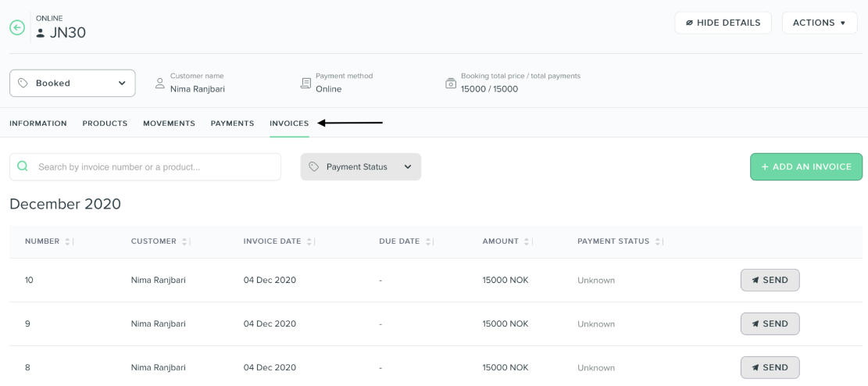The image size is (868, 386).
Task: Click the Number column header
Action: click(42, 241)
